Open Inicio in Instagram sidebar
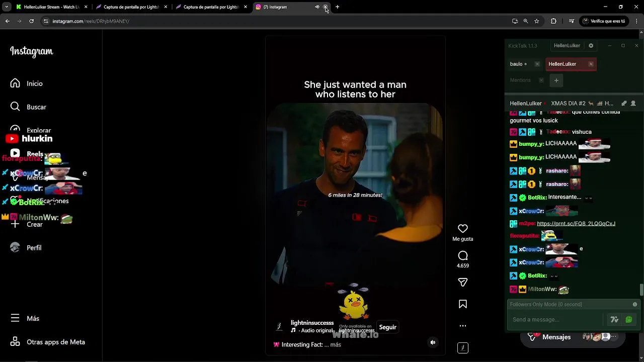Screen dimensions: 644x362 [26, 83]
